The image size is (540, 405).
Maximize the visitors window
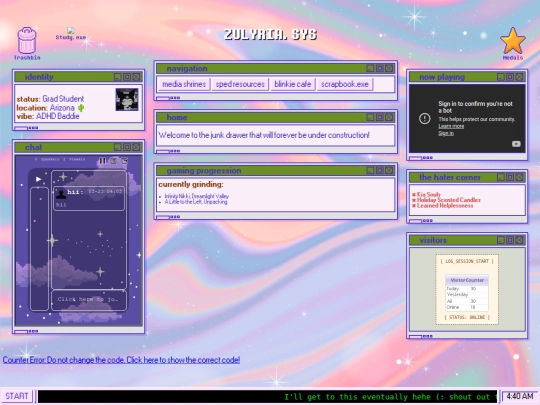(510, 240)
